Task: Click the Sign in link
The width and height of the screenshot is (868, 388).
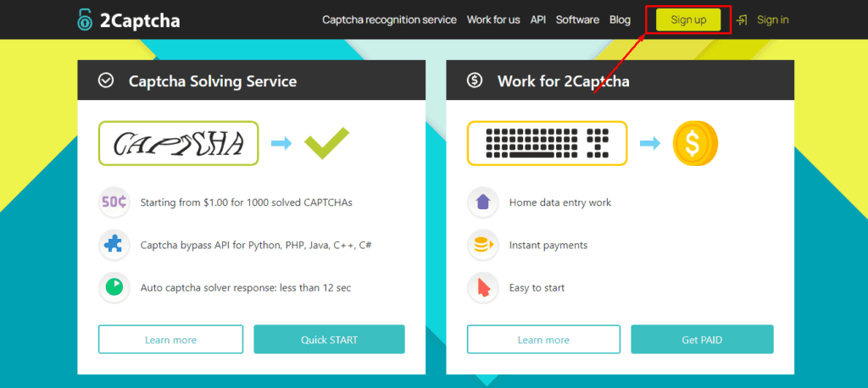Action: [772, 19]
